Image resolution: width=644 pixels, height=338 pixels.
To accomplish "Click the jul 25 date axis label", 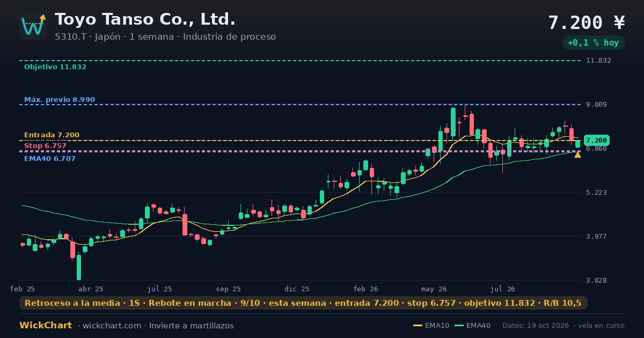I will [x=160, y=289].
